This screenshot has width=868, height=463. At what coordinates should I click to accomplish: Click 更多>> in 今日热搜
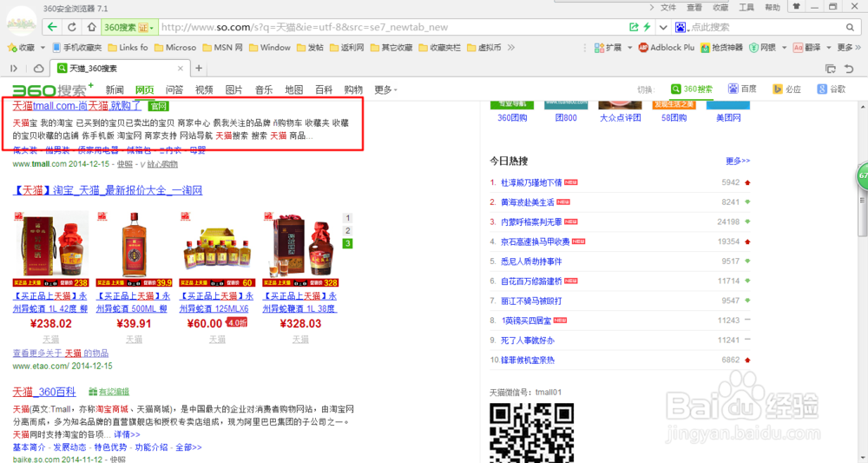coord(738,161)
